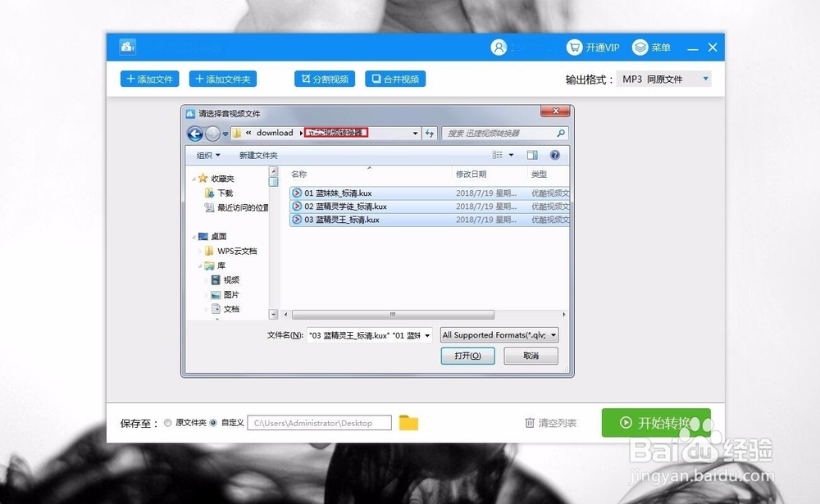Click the 打开 open button
This screenshot has width=820, height=504.
tap(467, 356)
